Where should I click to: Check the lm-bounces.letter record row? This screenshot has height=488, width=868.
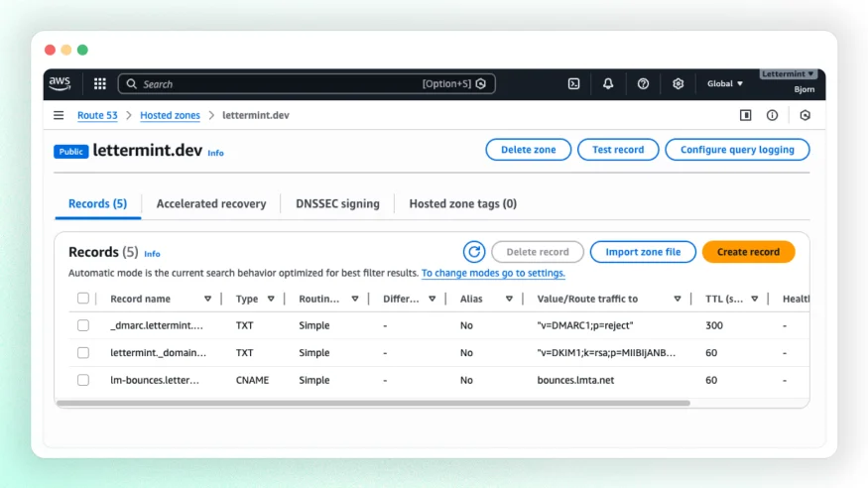click(x=83, y=380)
